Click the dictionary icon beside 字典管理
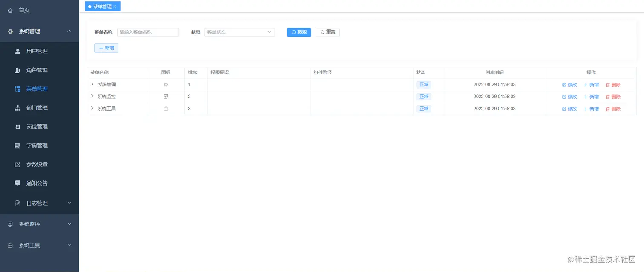Image resolution: width=644 pixels, height=272 pixels. (x=18, y=146)
